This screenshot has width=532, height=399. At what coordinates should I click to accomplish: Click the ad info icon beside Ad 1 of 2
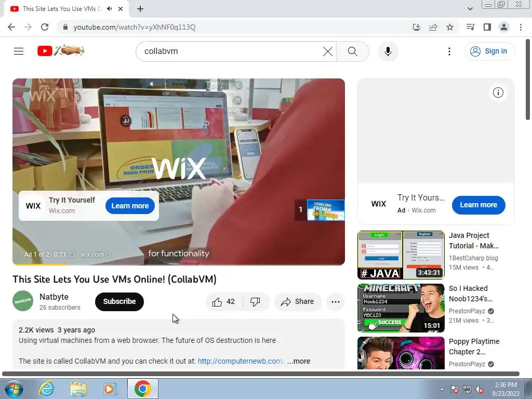click(72, 255)
